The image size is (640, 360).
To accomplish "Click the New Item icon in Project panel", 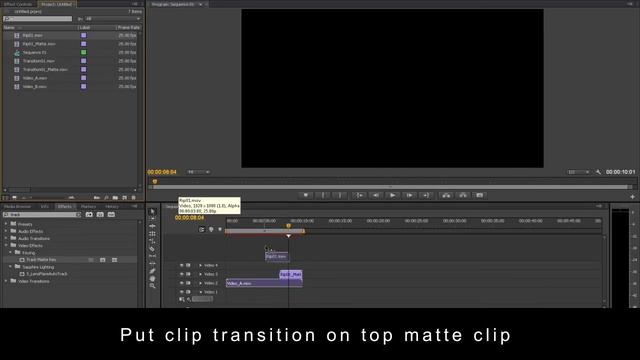I will point(124,198).
